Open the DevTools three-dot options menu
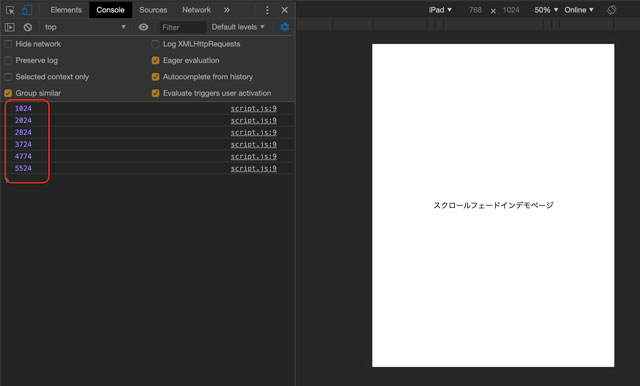This screenshot has width=640, height=386. pos(267,10)
